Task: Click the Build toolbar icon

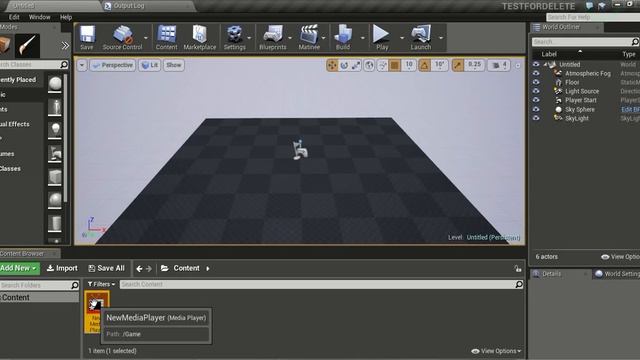Action: pyautogui.click(x=343, y=38)
